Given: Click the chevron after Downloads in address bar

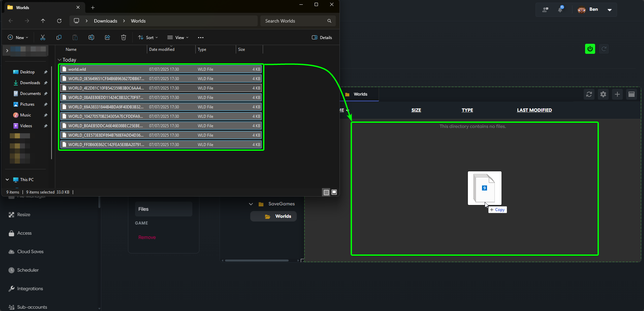Looking at the screenshot, I should click(124, 21).
